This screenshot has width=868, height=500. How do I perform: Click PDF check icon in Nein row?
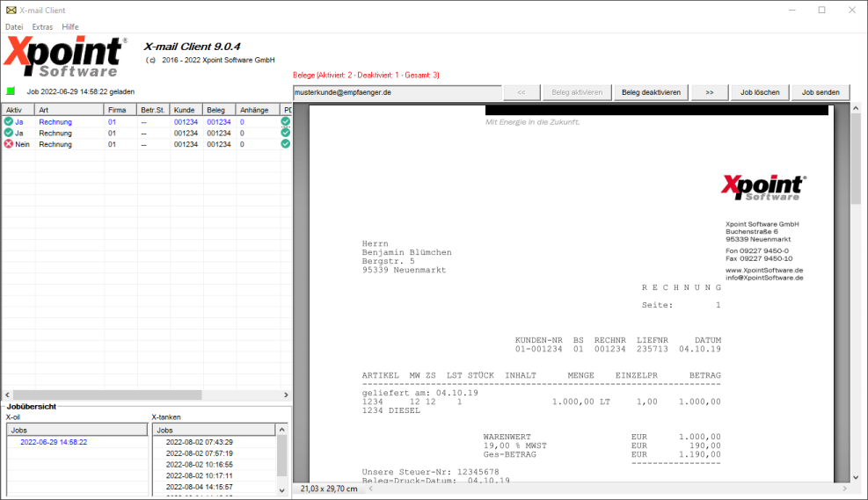pos(286,144)
